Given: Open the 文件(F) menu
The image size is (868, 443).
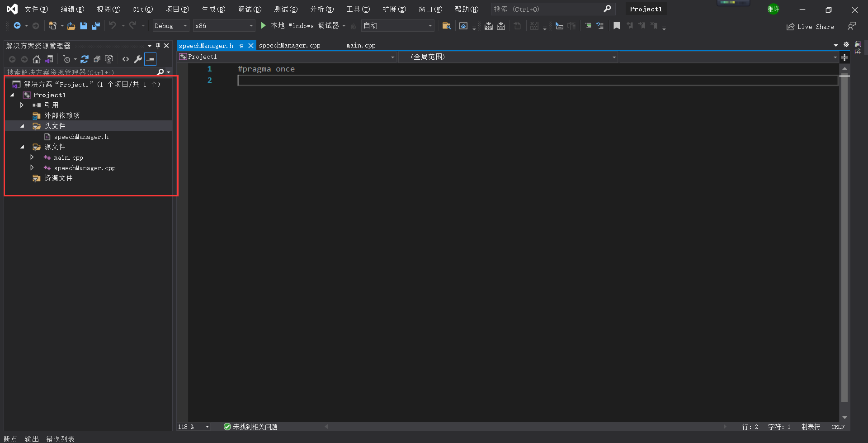Looking at the screenshot, I should pyautogui.click(x=36, y=9).
